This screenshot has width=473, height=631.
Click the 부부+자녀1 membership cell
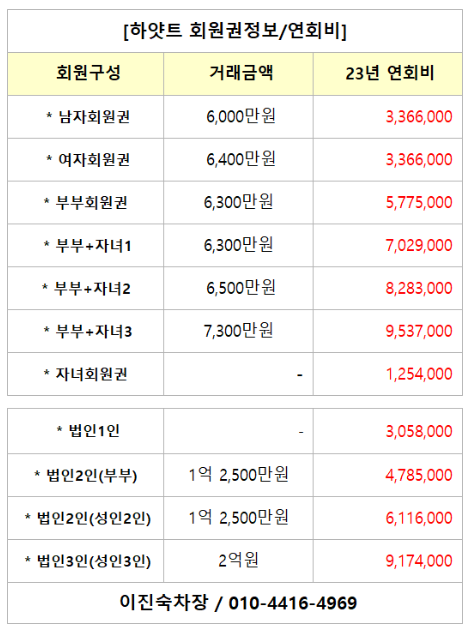click(x=87, y=245)
